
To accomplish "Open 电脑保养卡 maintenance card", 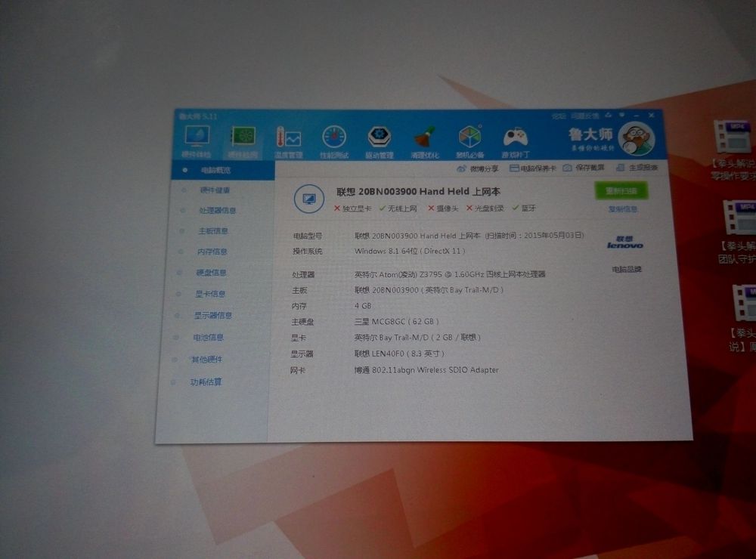I will (533, 168).
